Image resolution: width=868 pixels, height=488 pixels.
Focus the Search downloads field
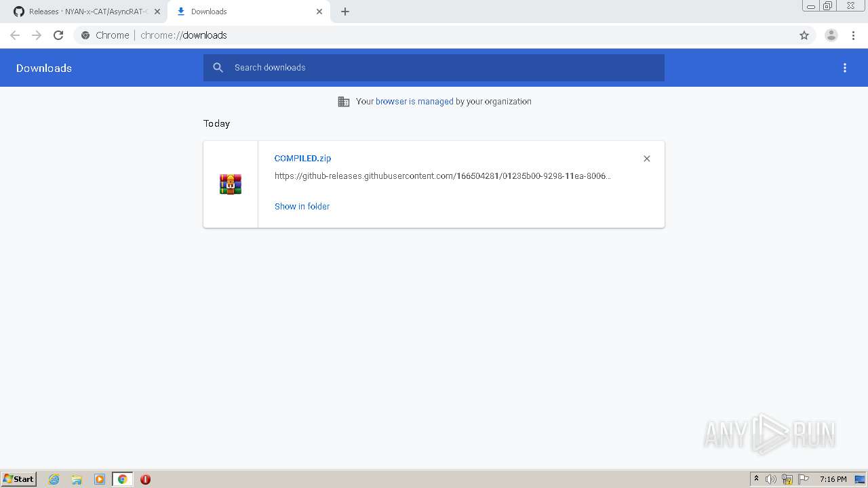(x=434, y=68)
